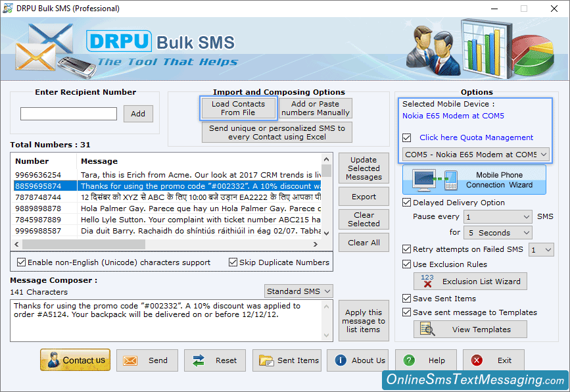Viewport: 570px width, 392px height.
Task: Select row with number 7845987889
Action: click(167, 220)
